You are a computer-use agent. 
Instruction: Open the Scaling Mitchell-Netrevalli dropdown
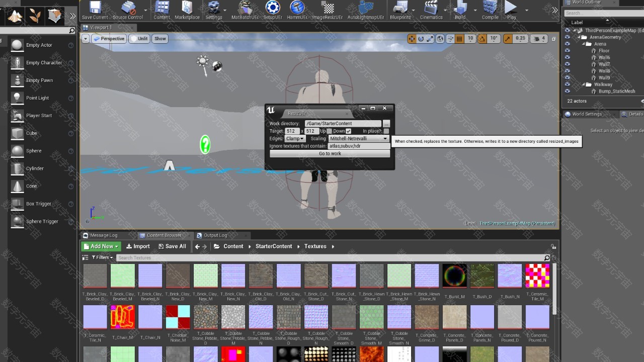[359, 139]
